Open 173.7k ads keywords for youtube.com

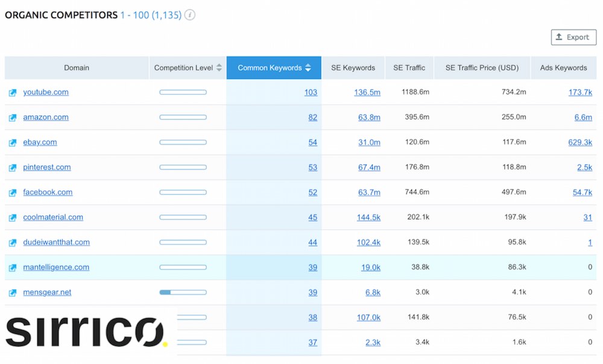tap(580, 92)
